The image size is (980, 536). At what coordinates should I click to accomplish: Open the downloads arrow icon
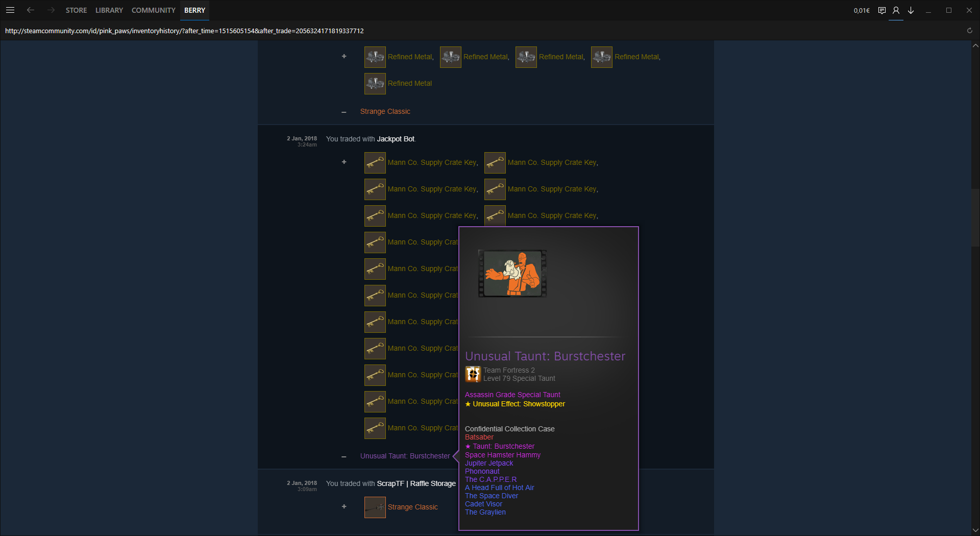[911, 10]
